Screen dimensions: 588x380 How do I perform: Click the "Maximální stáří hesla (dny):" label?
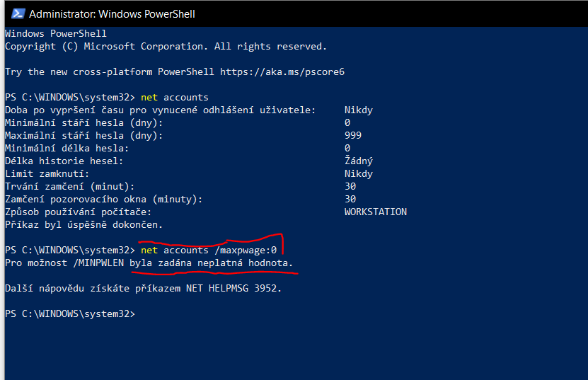coord(84,135)
